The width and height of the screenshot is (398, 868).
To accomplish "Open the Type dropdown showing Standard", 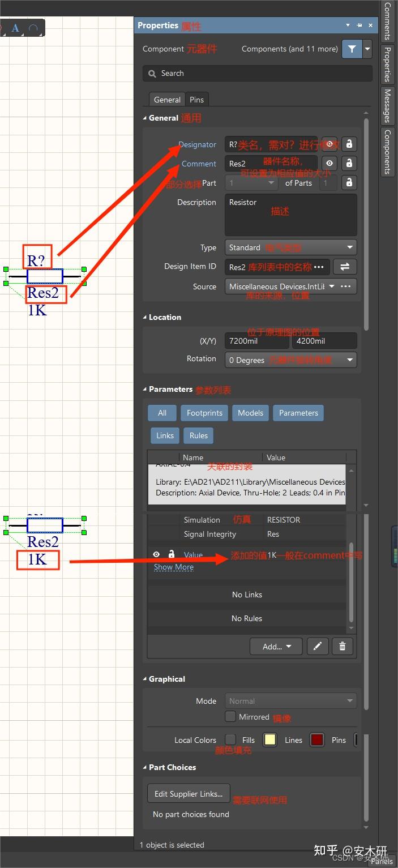I will 291,247.
